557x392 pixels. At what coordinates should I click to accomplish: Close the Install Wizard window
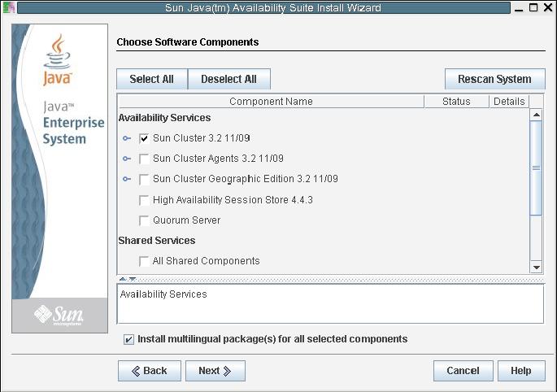pos(548,7)
